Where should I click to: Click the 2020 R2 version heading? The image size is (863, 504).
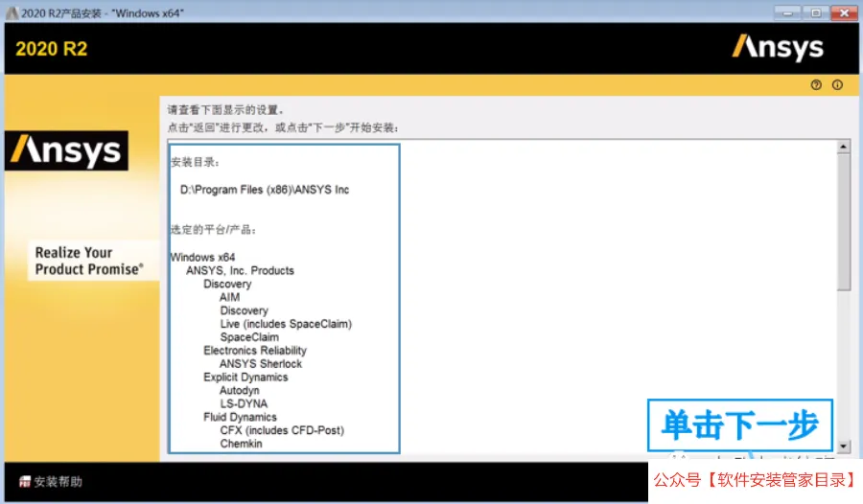pos(51,49)
